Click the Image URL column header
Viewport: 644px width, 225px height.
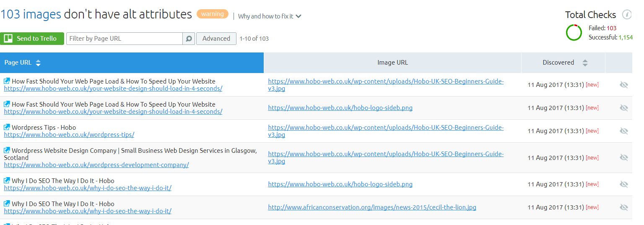(x=392, y=63)
